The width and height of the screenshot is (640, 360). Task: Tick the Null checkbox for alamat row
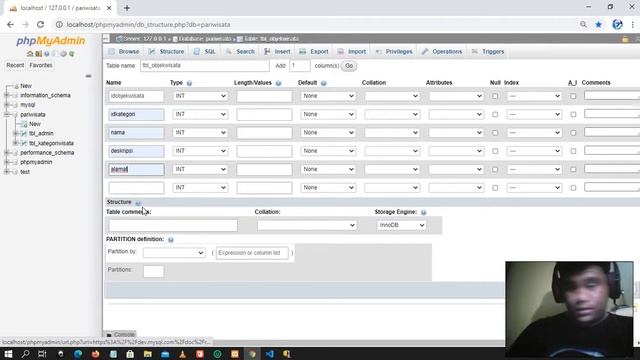pyautogui.click(x=495, y=170)
